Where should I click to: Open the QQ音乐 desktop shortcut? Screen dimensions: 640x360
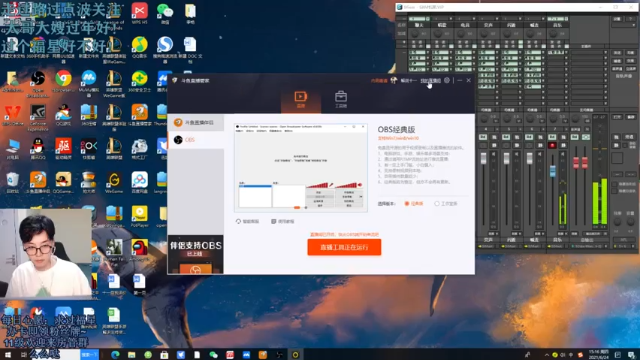pyautogui.click(x=140, y=47)
